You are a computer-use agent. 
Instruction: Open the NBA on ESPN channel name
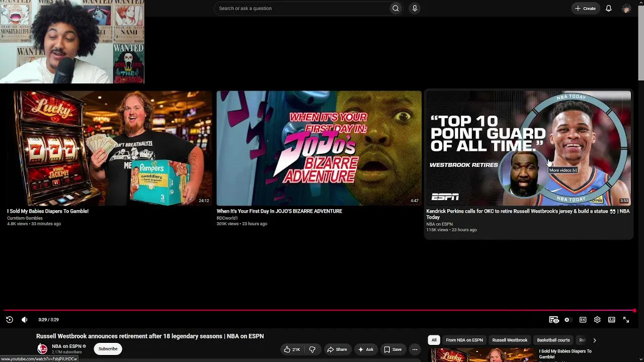[66, 346]
